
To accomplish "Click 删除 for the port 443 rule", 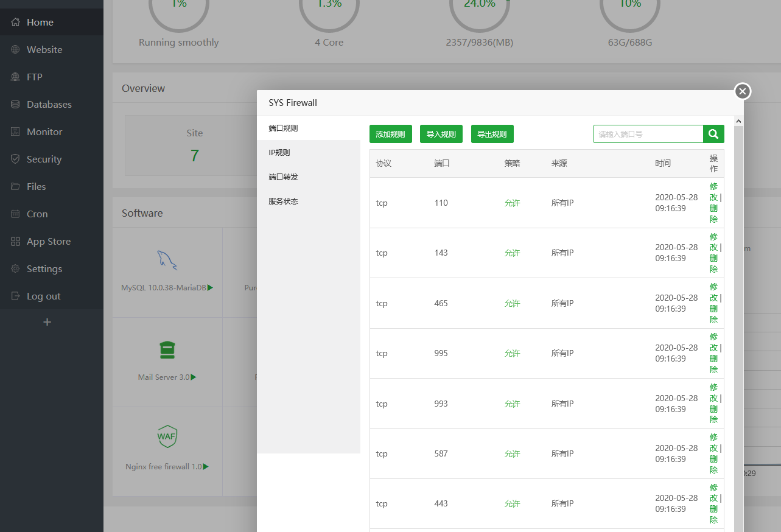I will click(x=714, y=515).
